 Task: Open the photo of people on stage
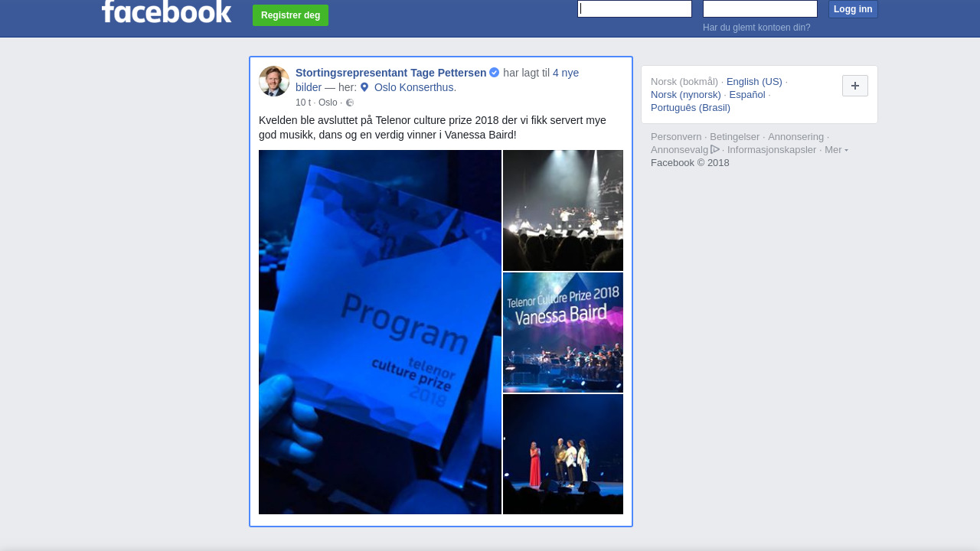[x=563, y=454]
